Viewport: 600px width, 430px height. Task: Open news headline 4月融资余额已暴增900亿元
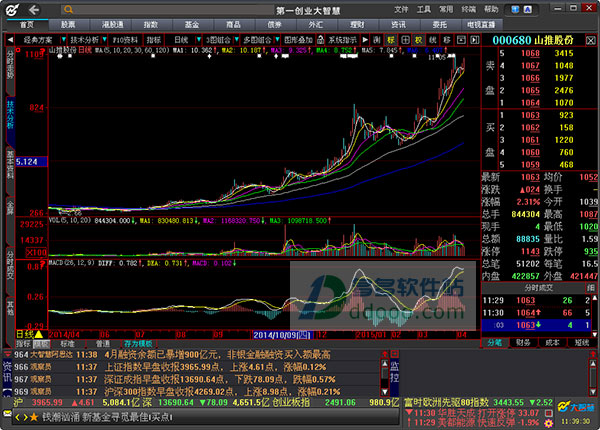click(217, 355)
